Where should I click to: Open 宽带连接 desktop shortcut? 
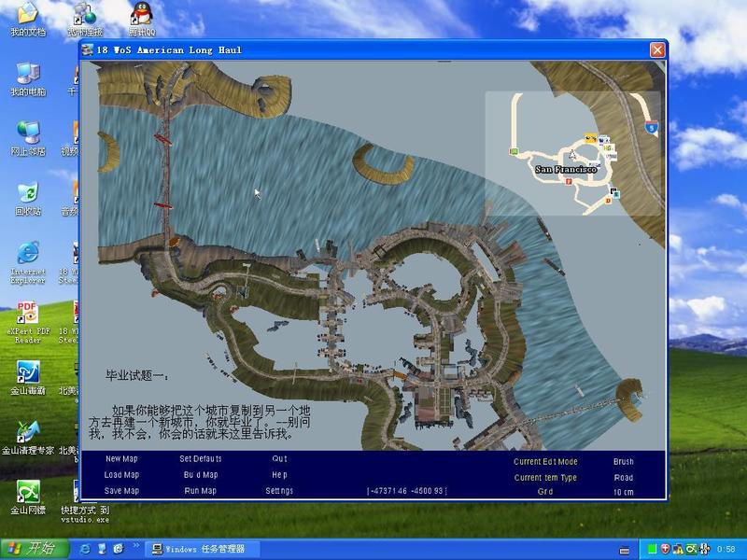[x=85, y=19]
